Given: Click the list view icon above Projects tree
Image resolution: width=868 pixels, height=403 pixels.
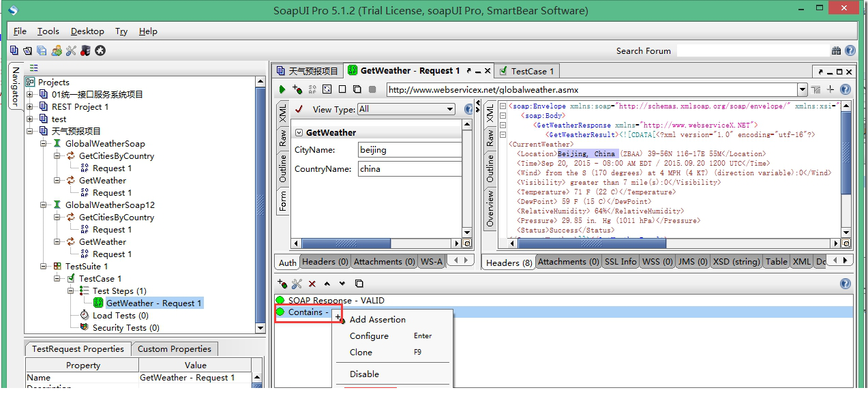Looking at the screenshot, I should click(x=34, y=68).
